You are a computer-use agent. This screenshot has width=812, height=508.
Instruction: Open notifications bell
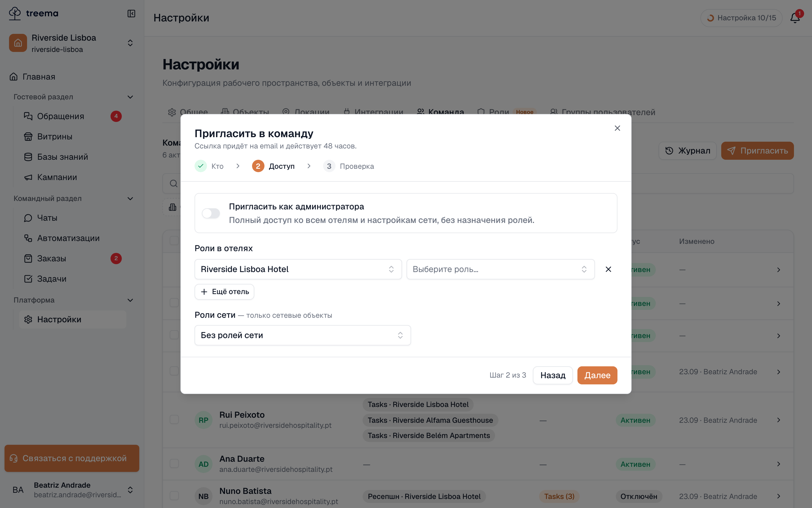795,18
